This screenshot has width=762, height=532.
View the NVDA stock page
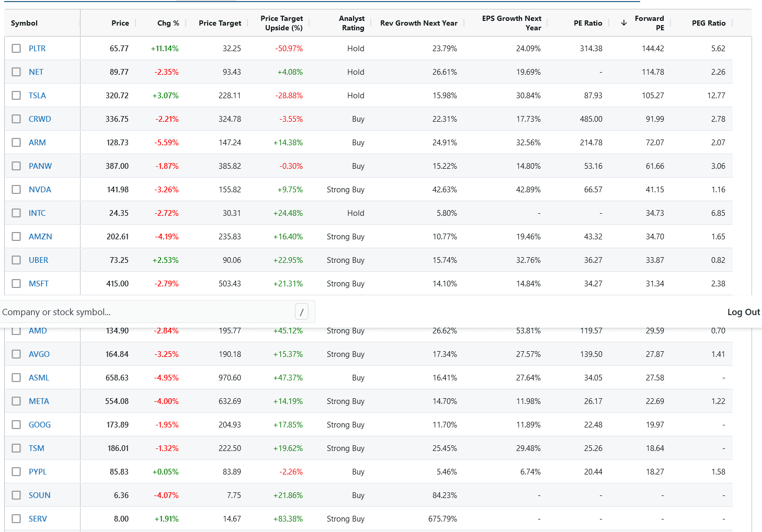(x=40, y=189)
